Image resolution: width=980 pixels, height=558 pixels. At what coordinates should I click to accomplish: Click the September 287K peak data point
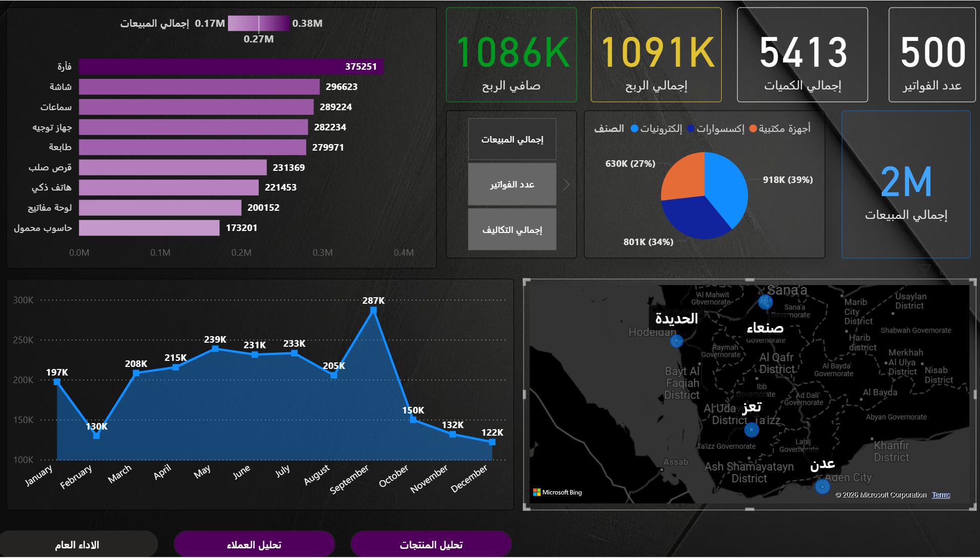pyautogui.click(x=374, y=310)
